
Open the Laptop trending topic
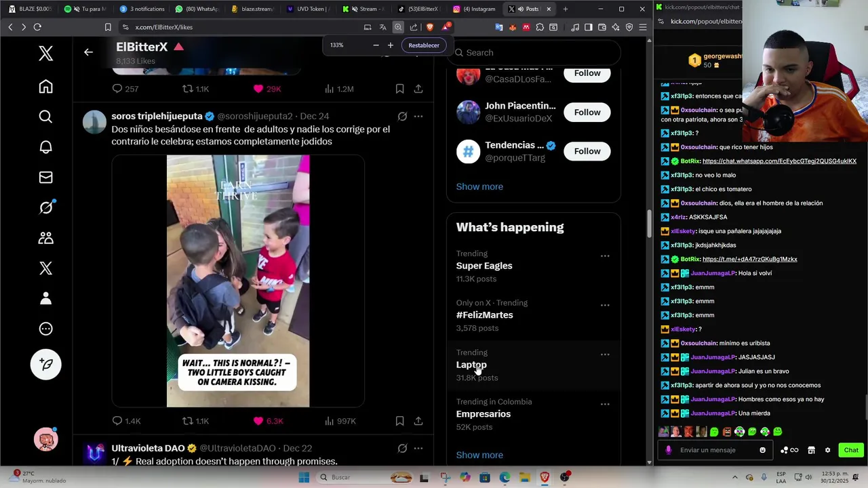pyautogui.click(x=471, y=365)
